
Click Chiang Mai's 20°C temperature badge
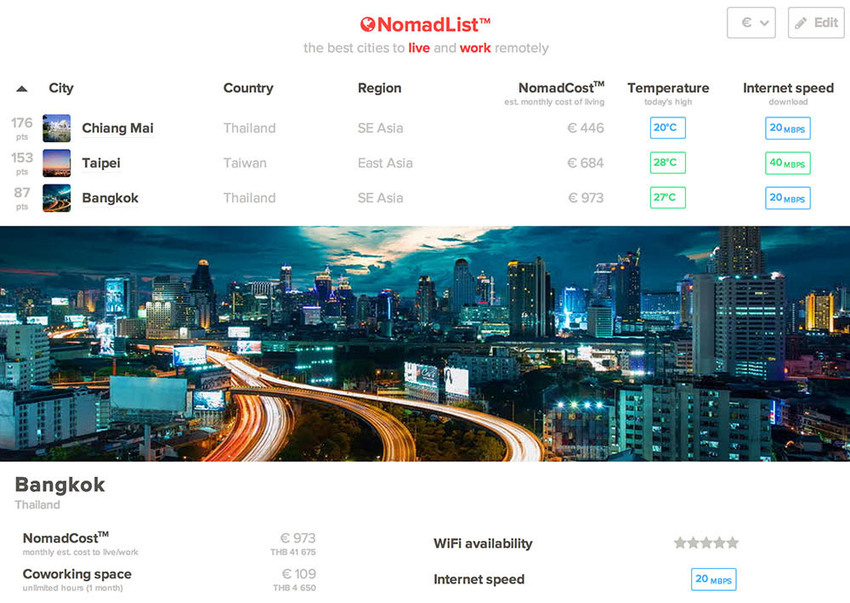[667, 128]
